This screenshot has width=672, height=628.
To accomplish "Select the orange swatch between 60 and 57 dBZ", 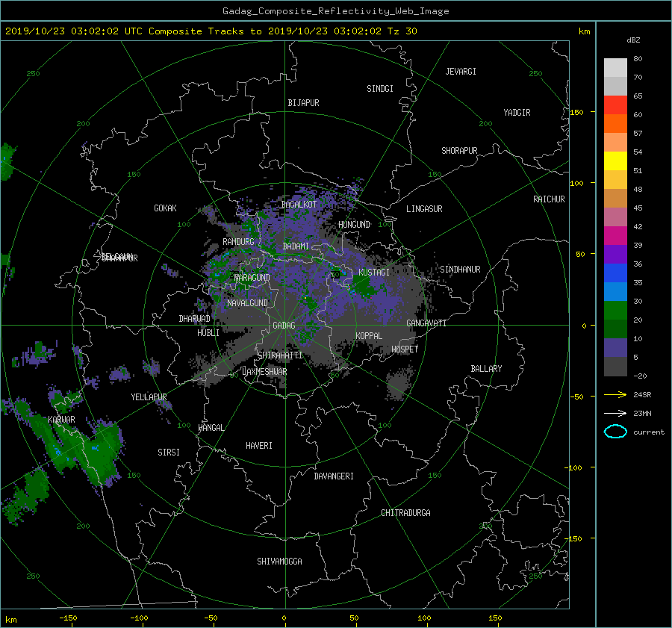I will 615,123.
